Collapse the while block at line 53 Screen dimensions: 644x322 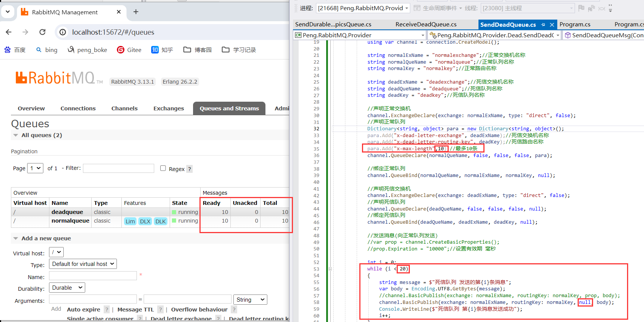[330, 269]
